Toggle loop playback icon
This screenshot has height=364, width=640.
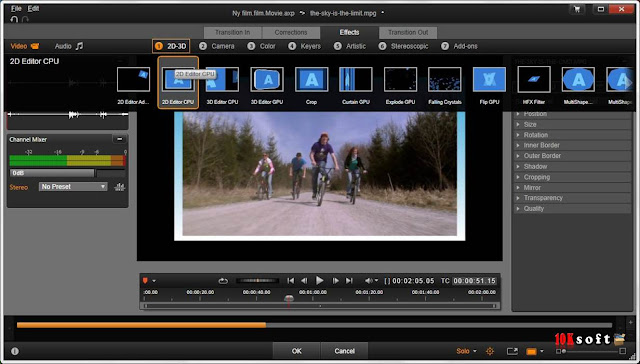click(223, 281)
